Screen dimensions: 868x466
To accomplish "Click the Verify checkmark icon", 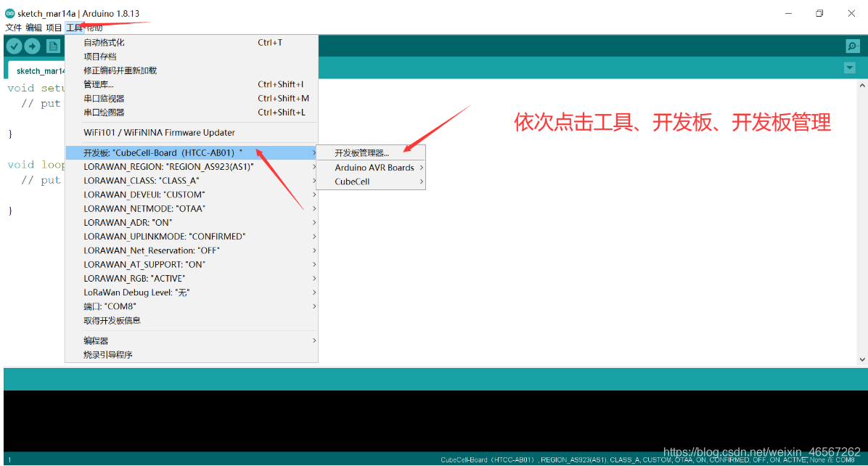I will coord(15,46).
